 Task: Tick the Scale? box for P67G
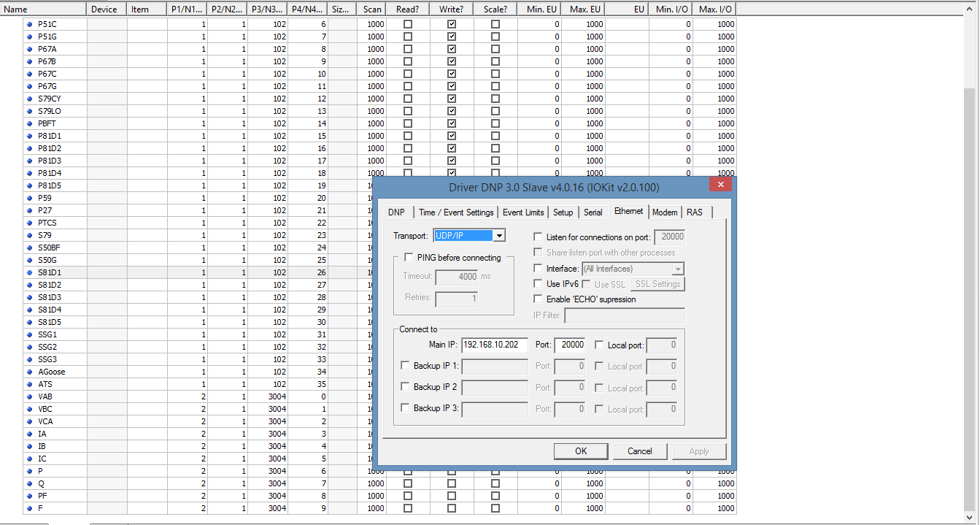[x=495, y=86]
